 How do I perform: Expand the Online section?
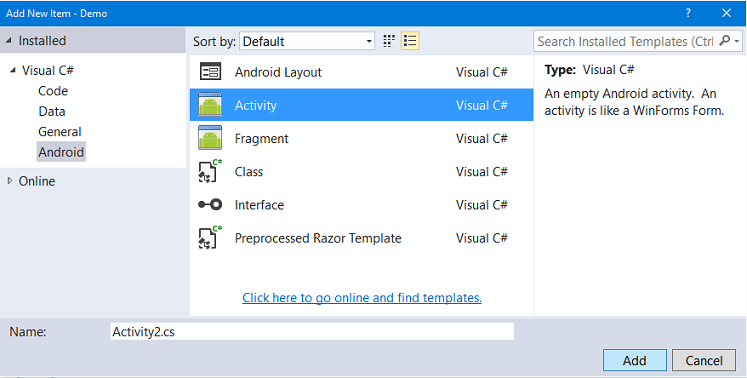[x=10, y=181]
